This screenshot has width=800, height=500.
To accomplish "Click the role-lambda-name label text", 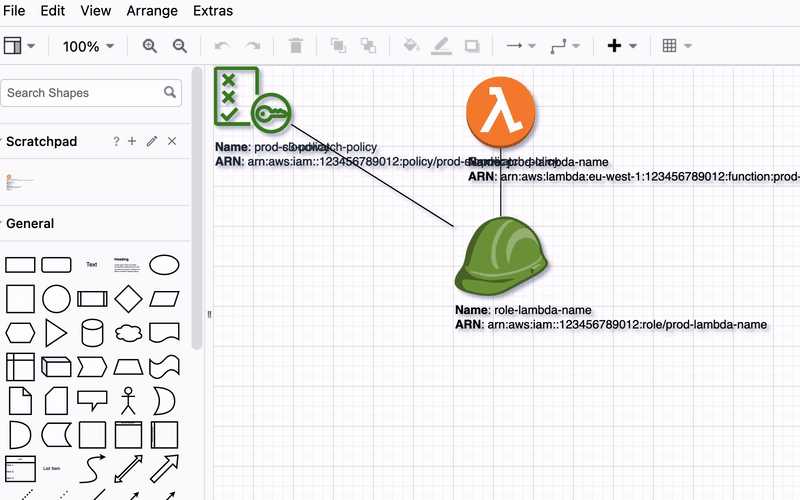I will point(523,310).
